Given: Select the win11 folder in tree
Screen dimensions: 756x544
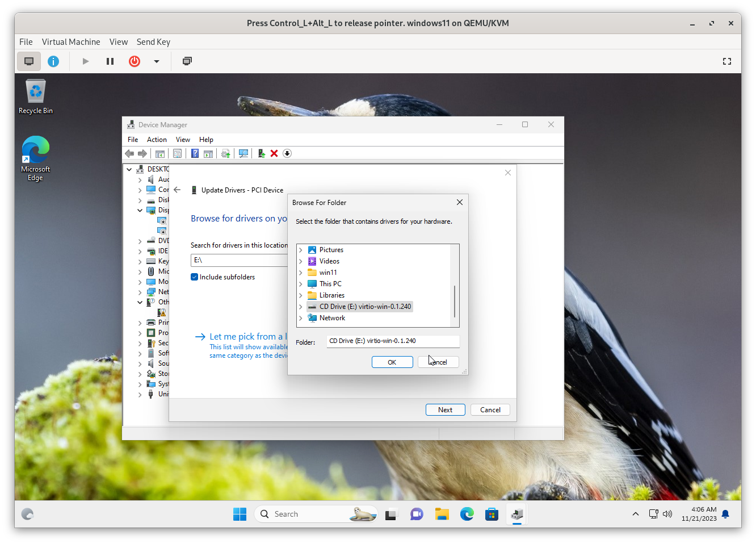Looking at the screenshot, I should point(322,273).
